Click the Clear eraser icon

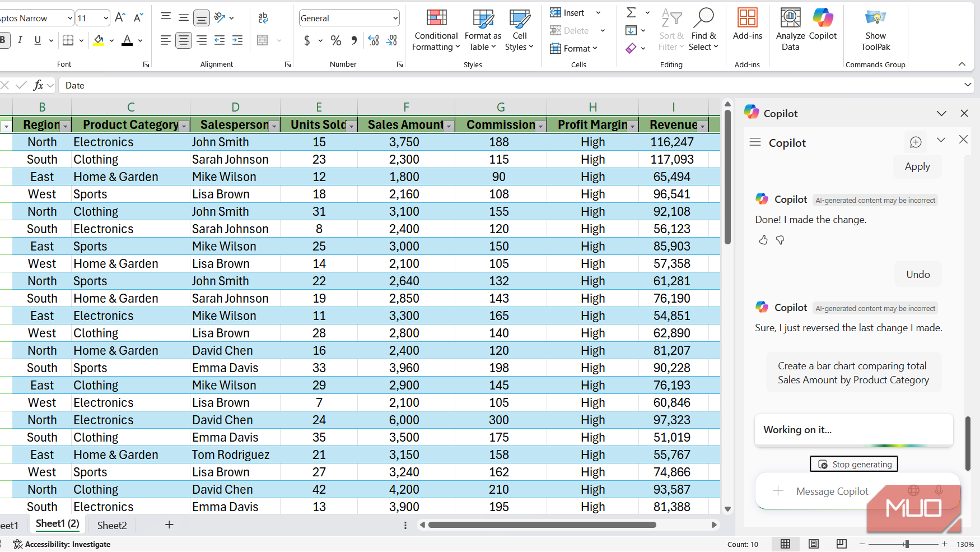[x=631, y=48]
